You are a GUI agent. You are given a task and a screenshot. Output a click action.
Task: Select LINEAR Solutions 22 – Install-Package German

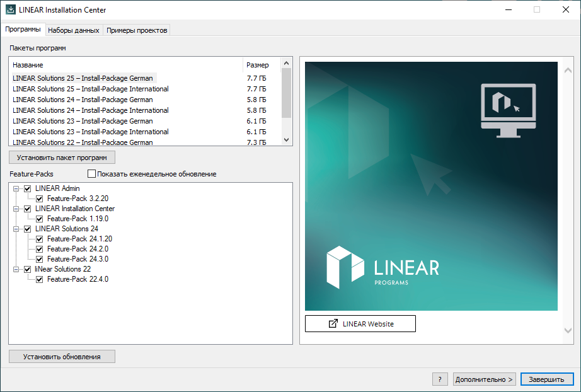83,142
